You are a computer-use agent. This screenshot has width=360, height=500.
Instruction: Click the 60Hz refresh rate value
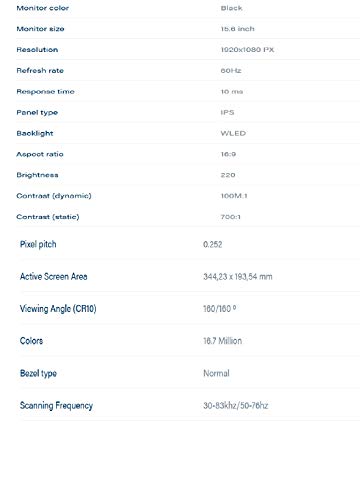tap(231, 71)
